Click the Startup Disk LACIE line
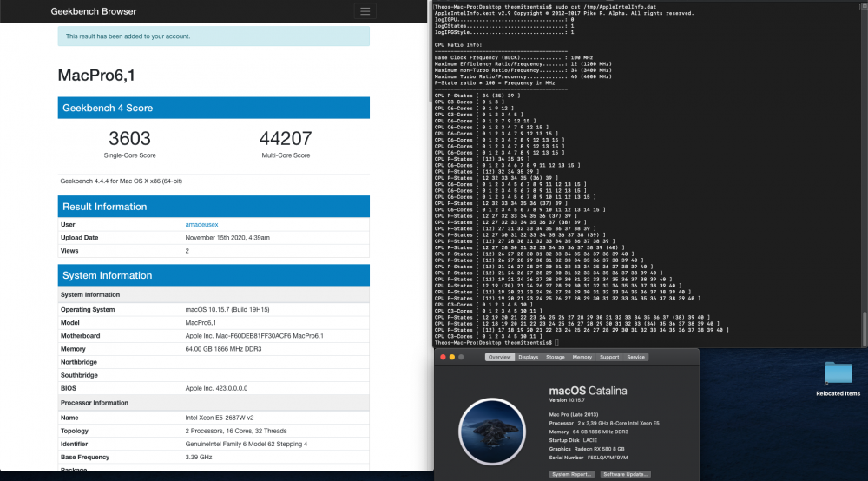 (x=573, y=440)
